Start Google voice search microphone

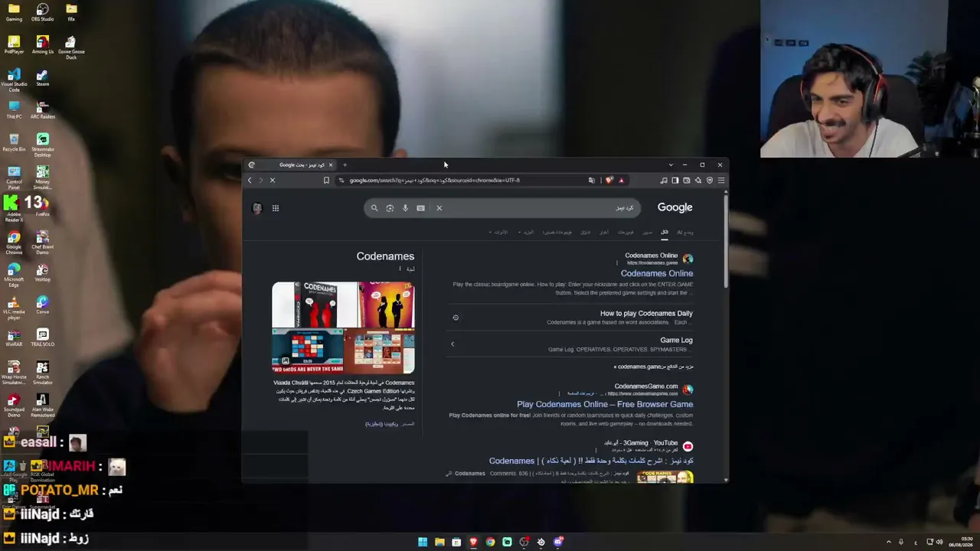pyautogui.click(x=405, y=208)
